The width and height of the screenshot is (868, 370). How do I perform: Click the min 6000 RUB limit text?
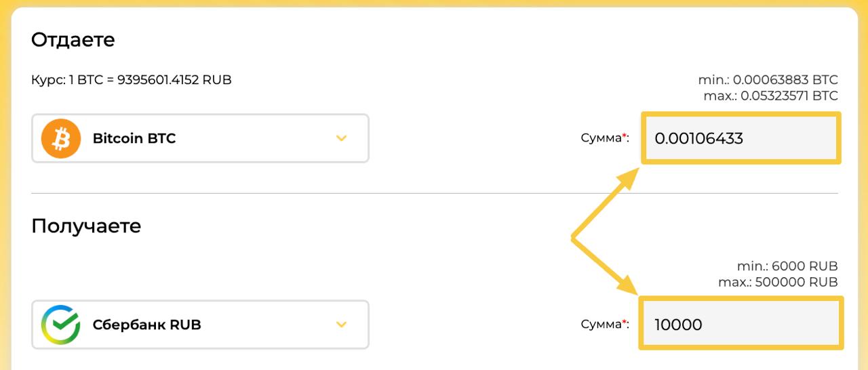tap(787, 266)
